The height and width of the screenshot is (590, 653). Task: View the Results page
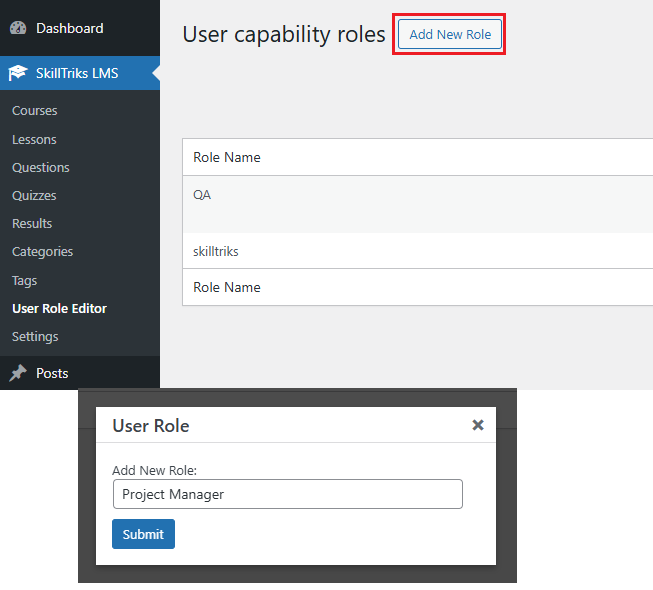click(x=32, y=223)
